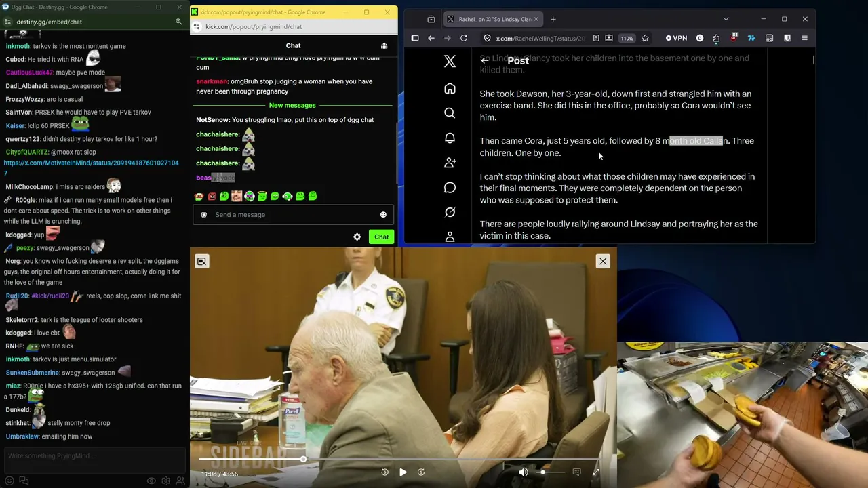Open the browser hamburger menu
868x488 pixels.
click(804, 38)
